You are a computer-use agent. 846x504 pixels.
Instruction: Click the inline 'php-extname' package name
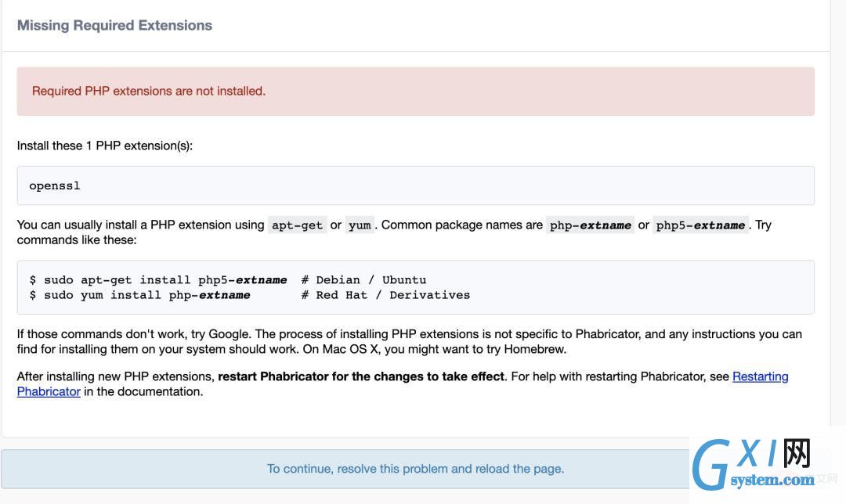pyautogui.click(x=591, y=225)
